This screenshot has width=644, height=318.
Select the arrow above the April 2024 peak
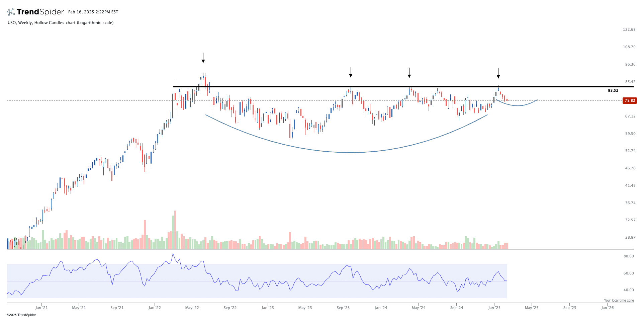[409, 73]
